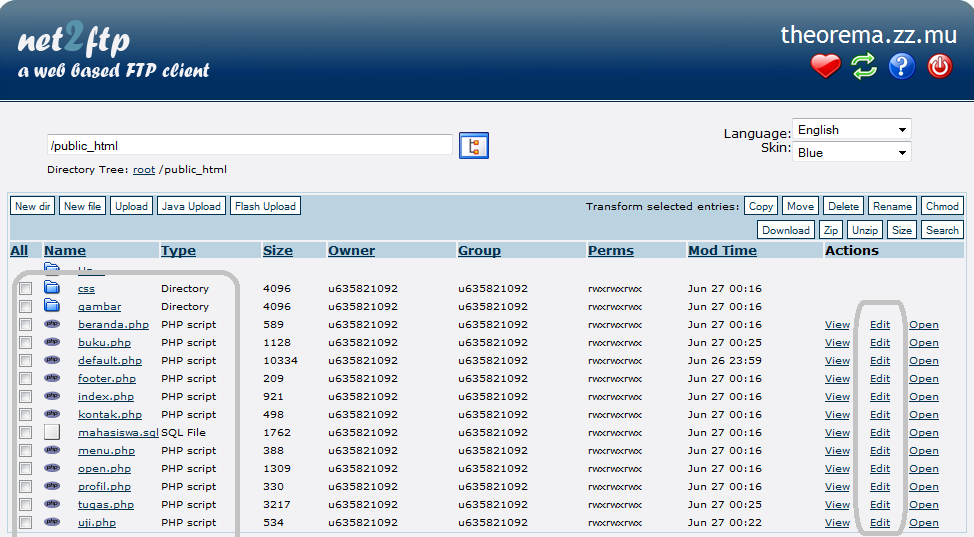The width and height of the screenshot is (974, 537).
Task: Click the PHP icon beside tugas.php
Action: pyautogui.click(x=52, y=504)
